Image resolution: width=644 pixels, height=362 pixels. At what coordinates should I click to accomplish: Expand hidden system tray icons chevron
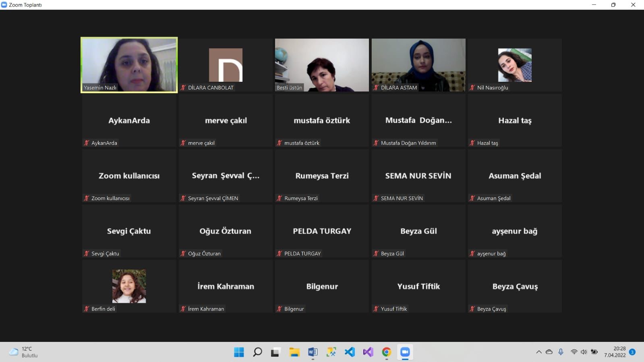click(x=538, y=352)
